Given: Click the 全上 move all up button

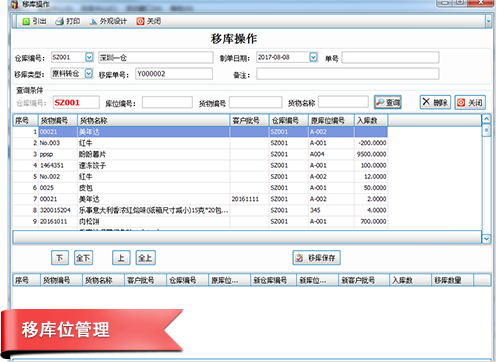Looking at the screenshot, I should (146, 258).
